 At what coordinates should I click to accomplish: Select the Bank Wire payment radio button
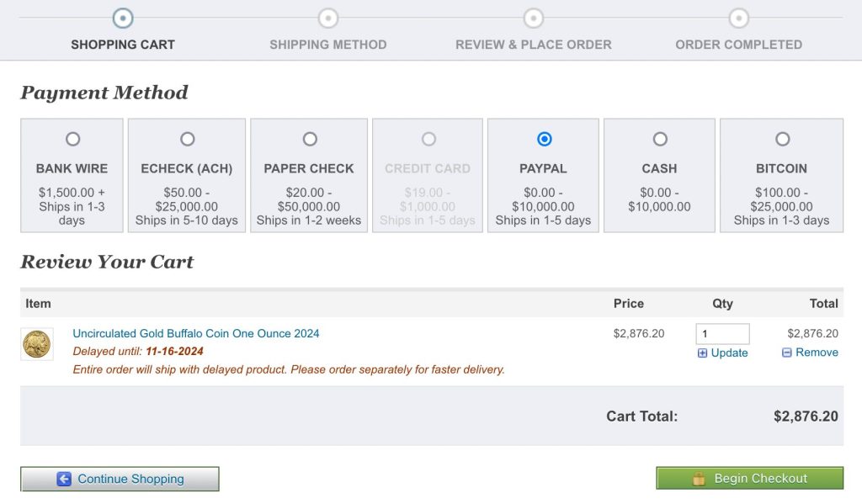(x=72, y=139)
